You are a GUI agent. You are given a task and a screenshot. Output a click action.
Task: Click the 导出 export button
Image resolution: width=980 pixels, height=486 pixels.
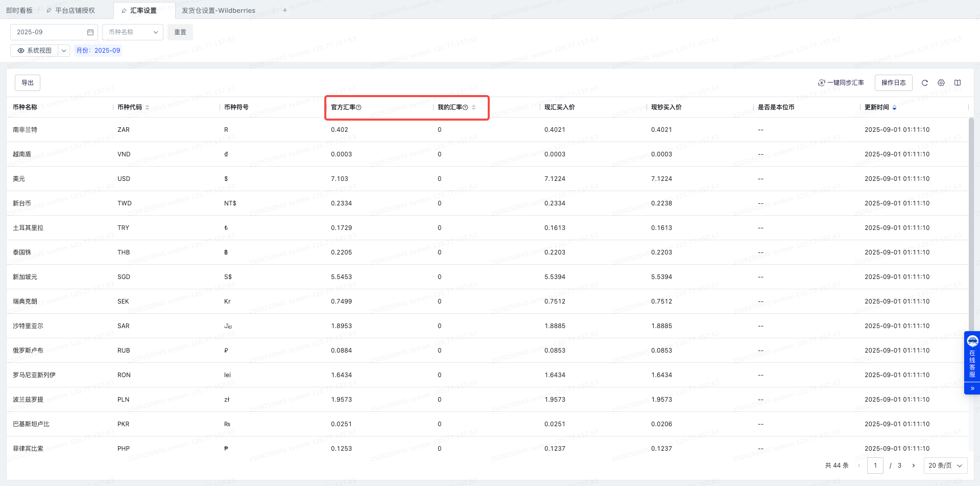(28, 83)
